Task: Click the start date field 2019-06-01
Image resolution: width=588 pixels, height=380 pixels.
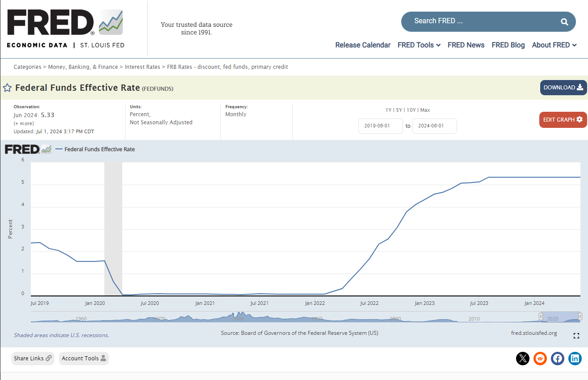Action: tap(381, 126)
